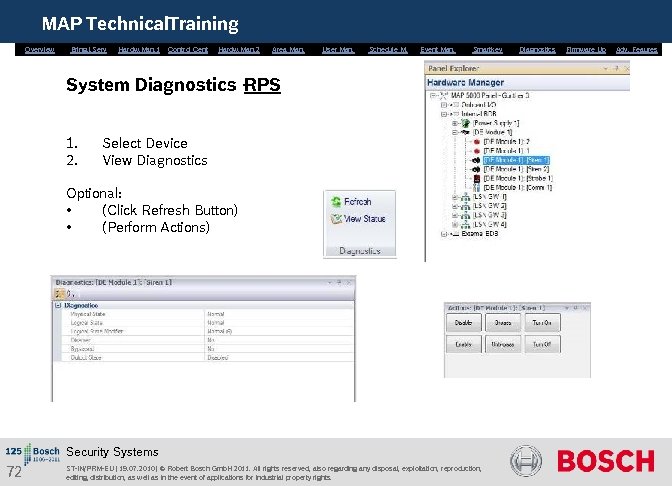Click the Bosch circular logo
This screenshot has height=486, width=672.
tap(526, 461)
